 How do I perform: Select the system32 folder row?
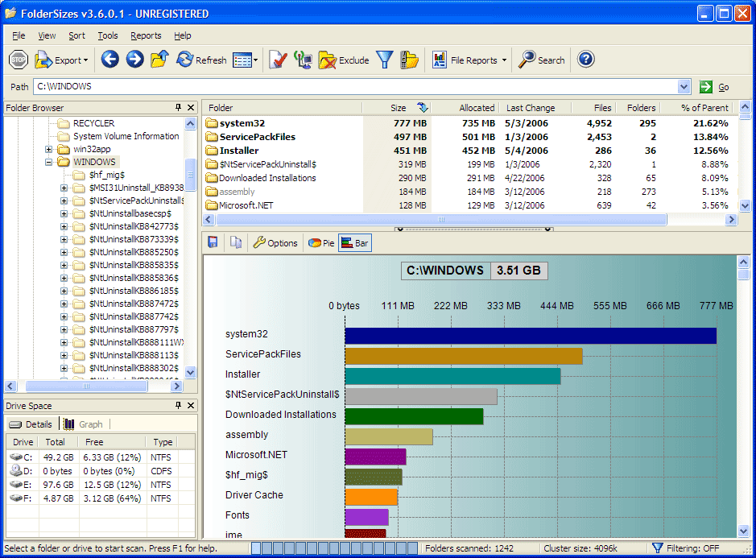coord(470,123)
